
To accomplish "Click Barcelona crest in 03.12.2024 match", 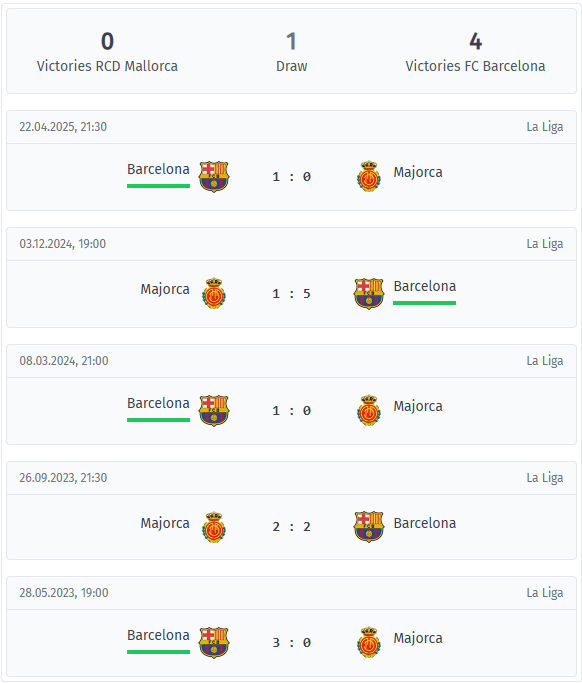I will (369, 294).
